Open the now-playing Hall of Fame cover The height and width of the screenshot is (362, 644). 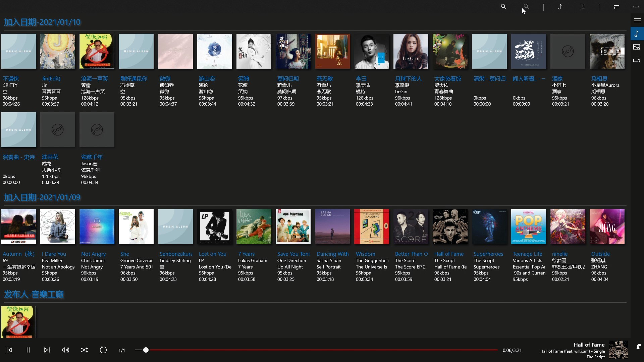618,350
